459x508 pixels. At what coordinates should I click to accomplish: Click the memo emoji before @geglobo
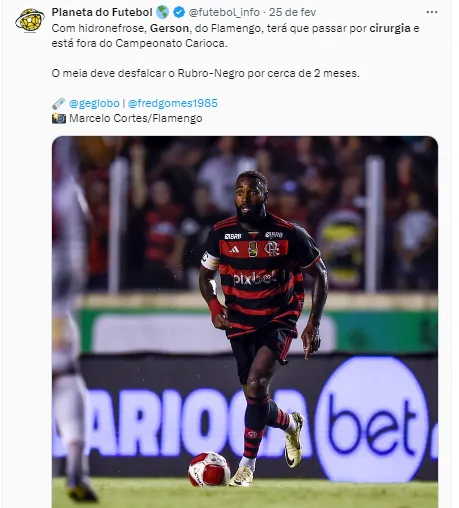59,103
